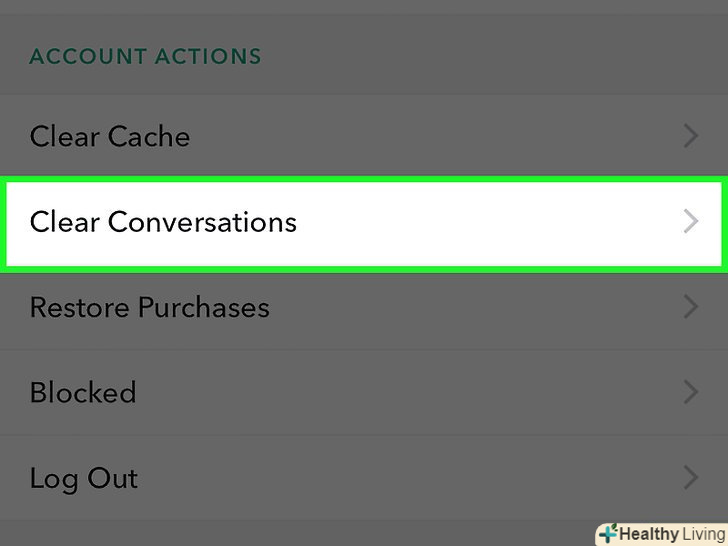This screenshot has width=728, height=546.
Task: Open the Blocked users list
Action: pyautogui.click(x=83, y=392)
